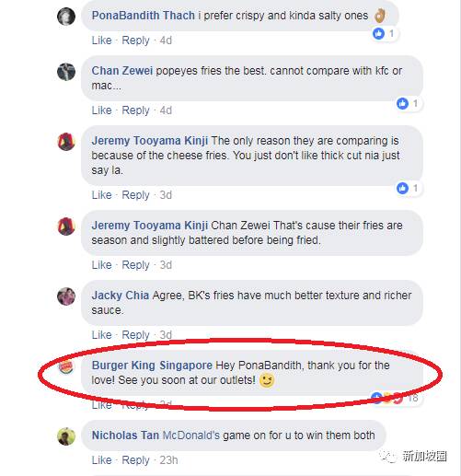Open Burger King Singapore page link
This screenshot has width=461, height=476.
pyautogui.click(x=152, y=366)
